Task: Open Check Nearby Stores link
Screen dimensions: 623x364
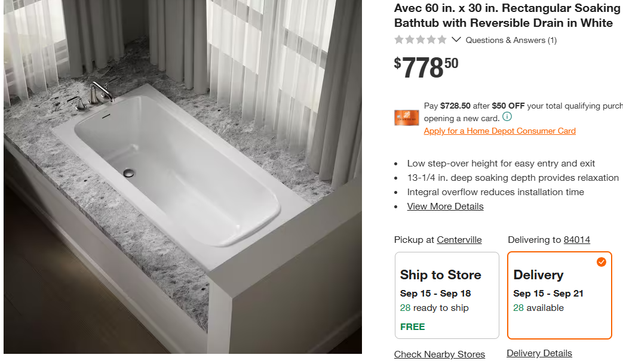Action: 440,354
